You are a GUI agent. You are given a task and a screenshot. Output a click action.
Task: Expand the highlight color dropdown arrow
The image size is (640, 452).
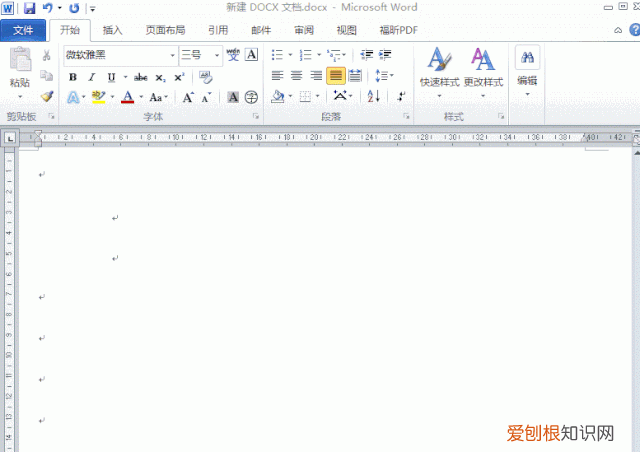coord(112,97)
